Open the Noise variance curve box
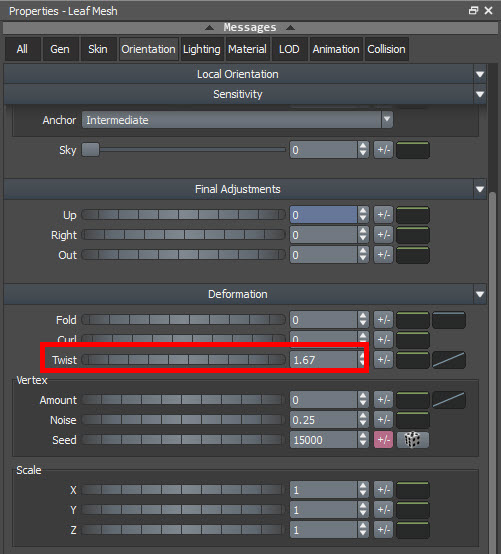 point(413,420)
